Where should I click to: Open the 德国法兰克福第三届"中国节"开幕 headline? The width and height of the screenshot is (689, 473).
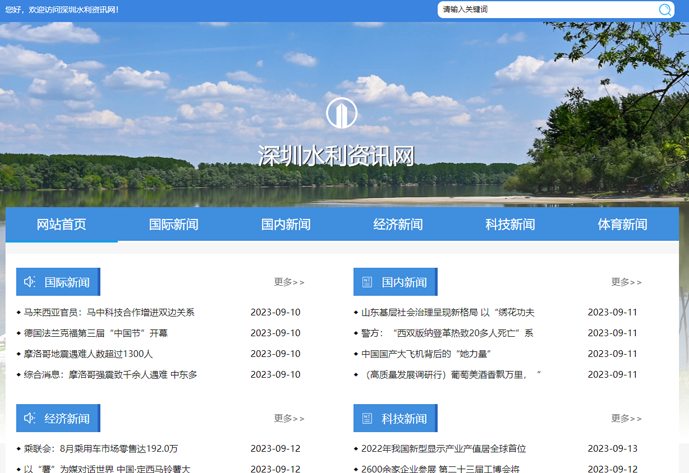96,333
